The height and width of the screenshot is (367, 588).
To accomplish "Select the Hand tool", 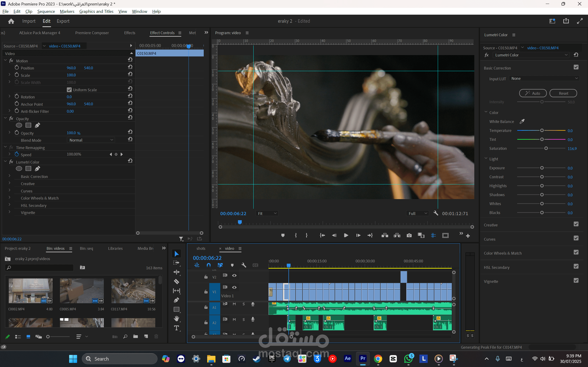I will click(176, 318).
